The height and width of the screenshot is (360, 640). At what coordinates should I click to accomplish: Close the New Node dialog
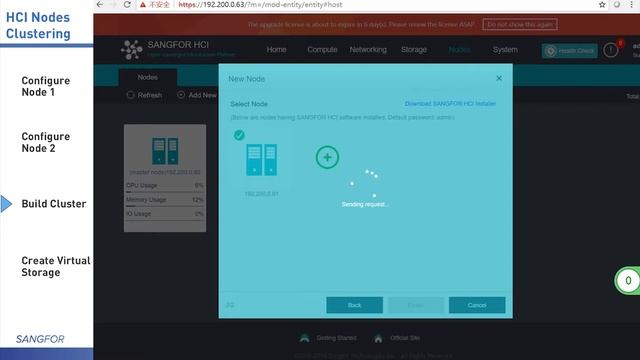(499, 78)
